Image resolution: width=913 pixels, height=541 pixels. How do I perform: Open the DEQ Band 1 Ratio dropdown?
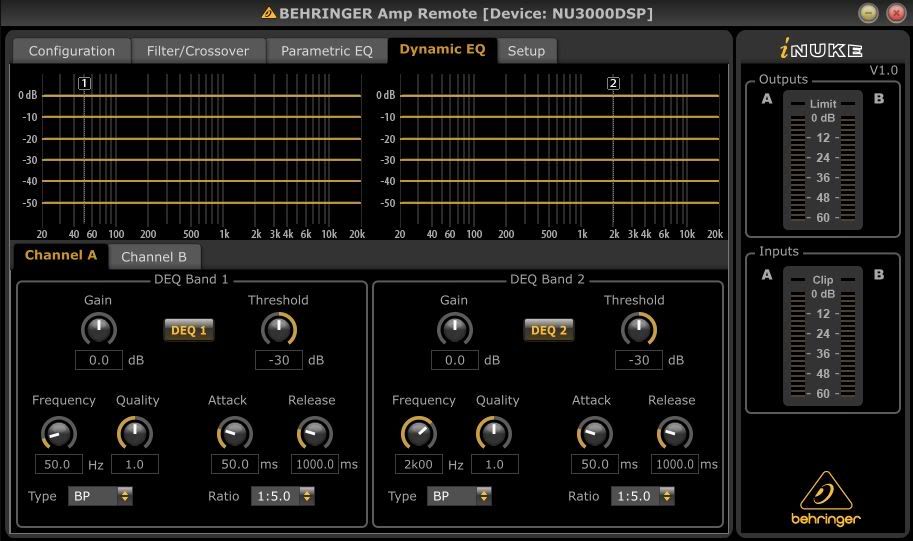[283, 496]
